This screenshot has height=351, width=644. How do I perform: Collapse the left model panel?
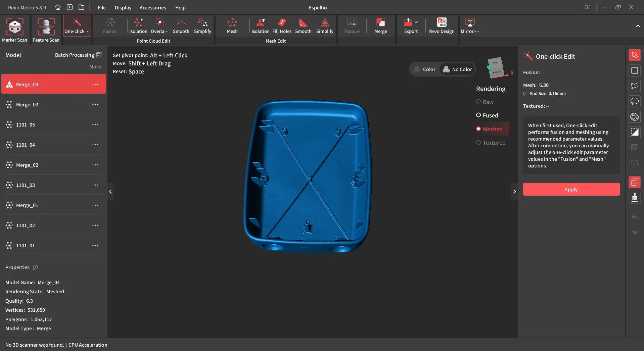110,192
